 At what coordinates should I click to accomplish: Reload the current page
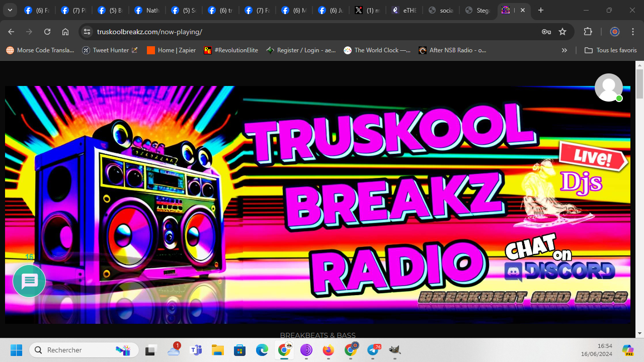(x=47, y=32)
